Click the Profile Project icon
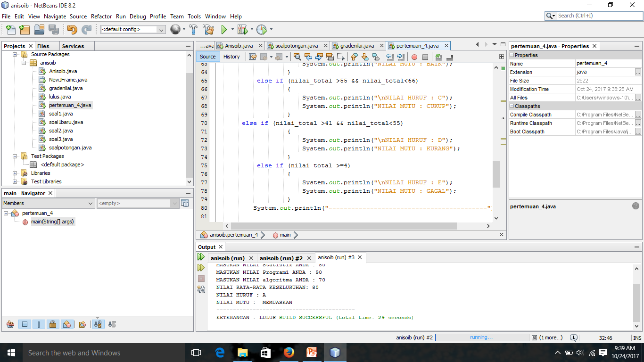This screenshot has width=644, height=362. (262, 29)
